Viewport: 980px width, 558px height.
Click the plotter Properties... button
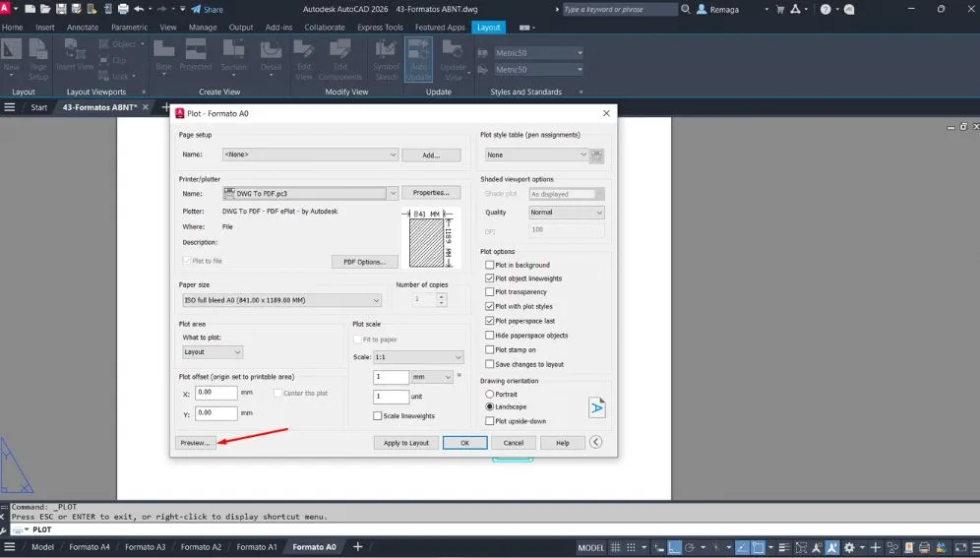[x=431, y=193]
